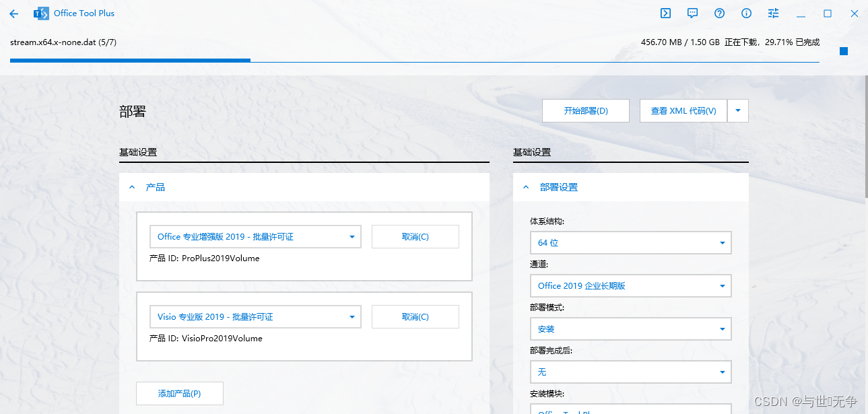This screenshot has height=414, width=868.
Task: Cancel the VisioPro2019Volume product with 取消(C)
Action: 415,317
